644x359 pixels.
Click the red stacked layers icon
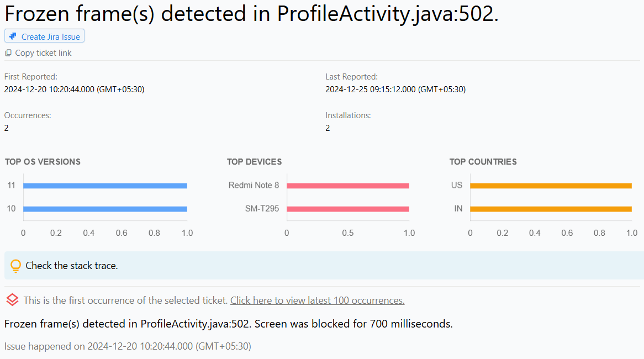click(x=12, y=300)
